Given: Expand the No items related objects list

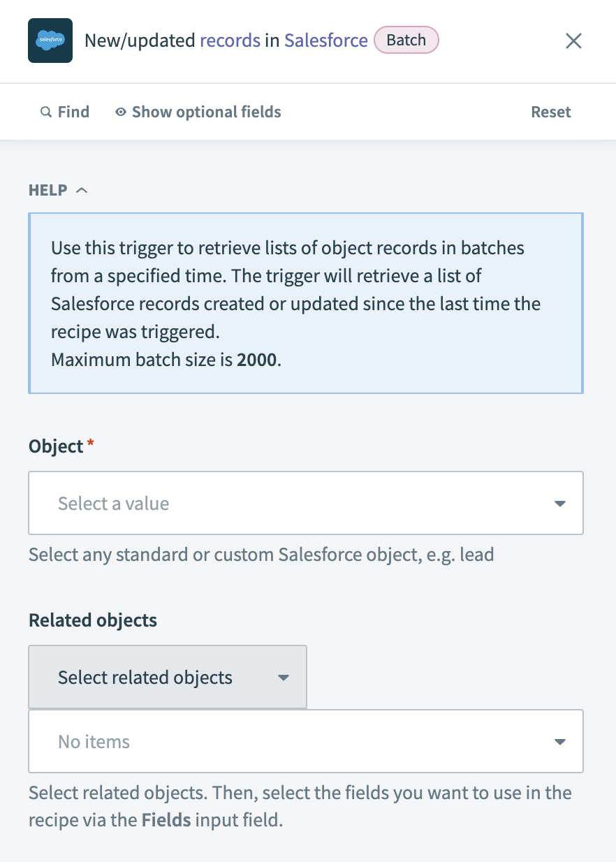Looking at the screenshot, I should [x=306, y=741].
